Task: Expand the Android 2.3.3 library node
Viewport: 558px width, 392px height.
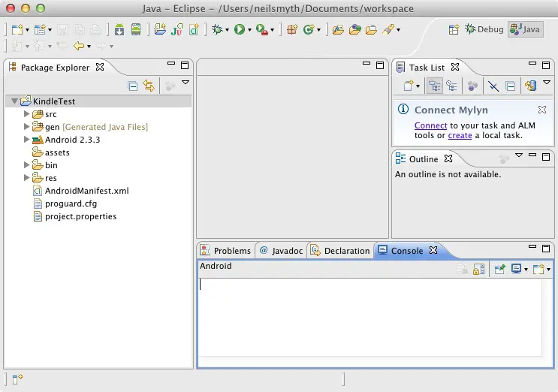Action: pyautogui.click(x=26, y=139)
